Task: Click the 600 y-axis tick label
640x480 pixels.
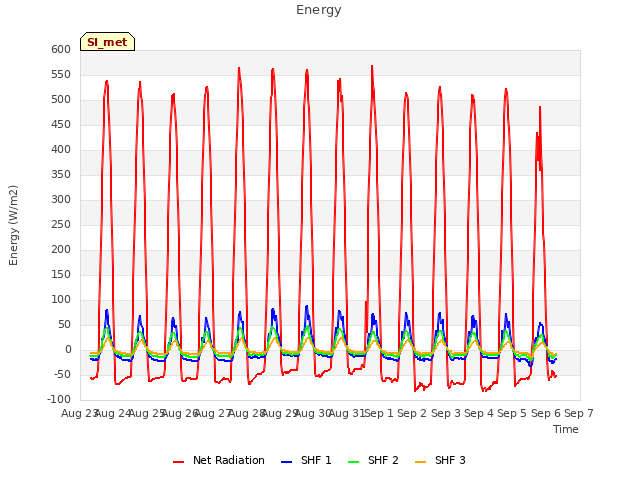Action: (x=61, y=49)
